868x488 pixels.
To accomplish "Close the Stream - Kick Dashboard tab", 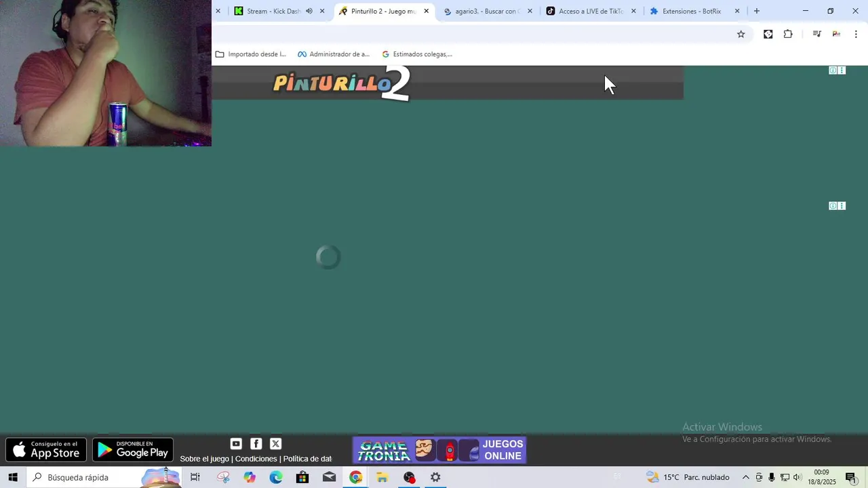I will (322, 11).
